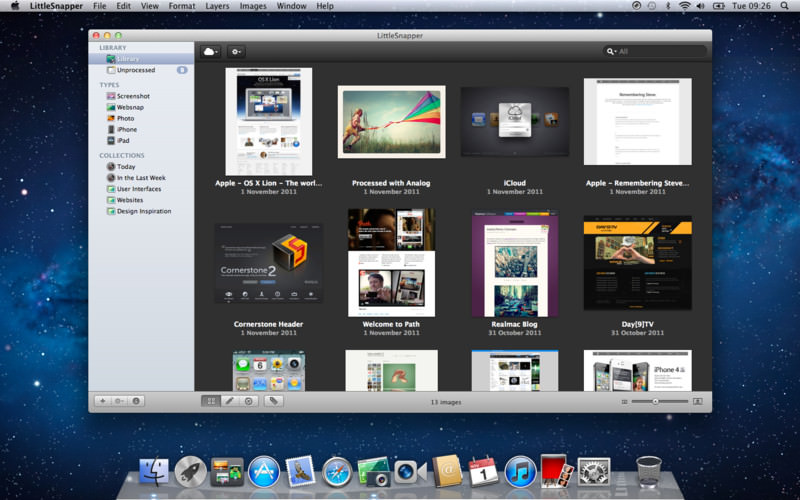
Task: Open Photo Booth from the Dock
Action: (x=557, y=470)
